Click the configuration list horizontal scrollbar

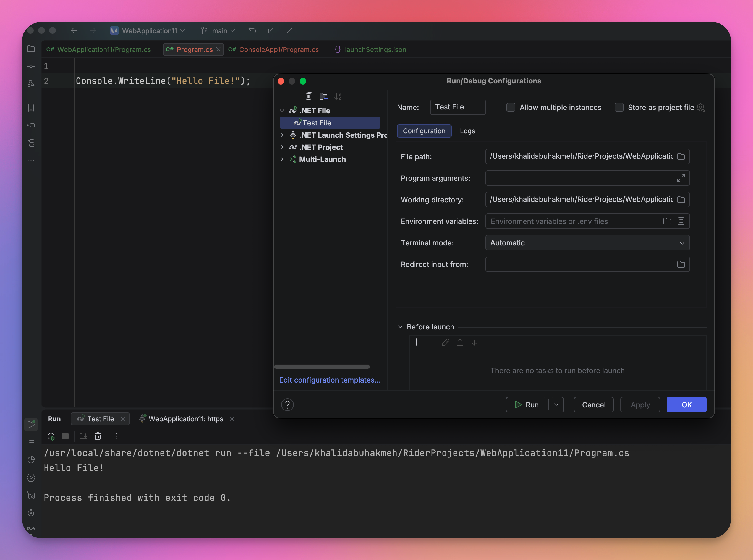tap(322, 367)
